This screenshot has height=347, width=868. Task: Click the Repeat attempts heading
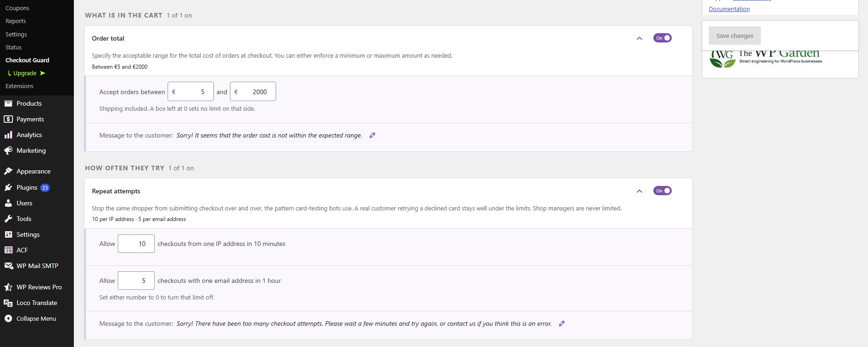point(116,191)
